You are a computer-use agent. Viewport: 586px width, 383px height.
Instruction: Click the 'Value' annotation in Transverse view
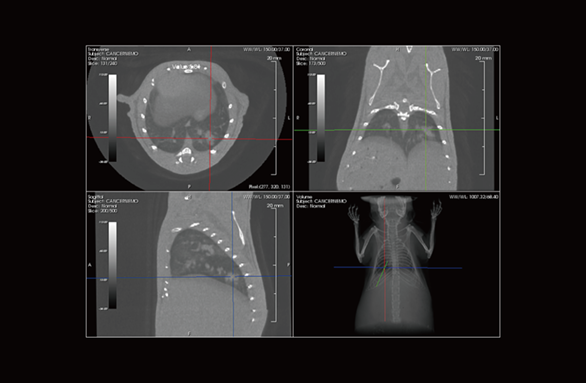click(x=186, y=67)
